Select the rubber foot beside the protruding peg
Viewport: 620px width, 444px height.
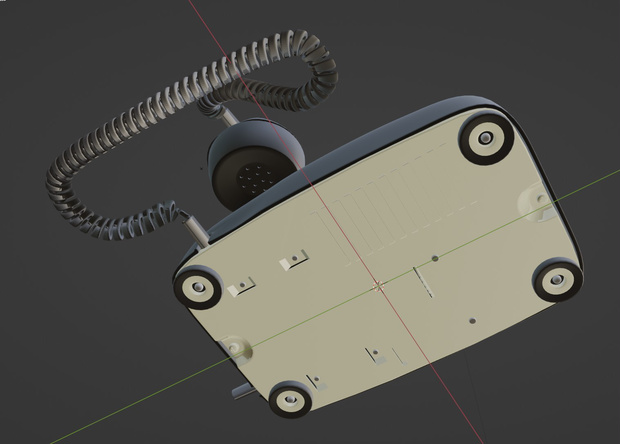[290, 399]
